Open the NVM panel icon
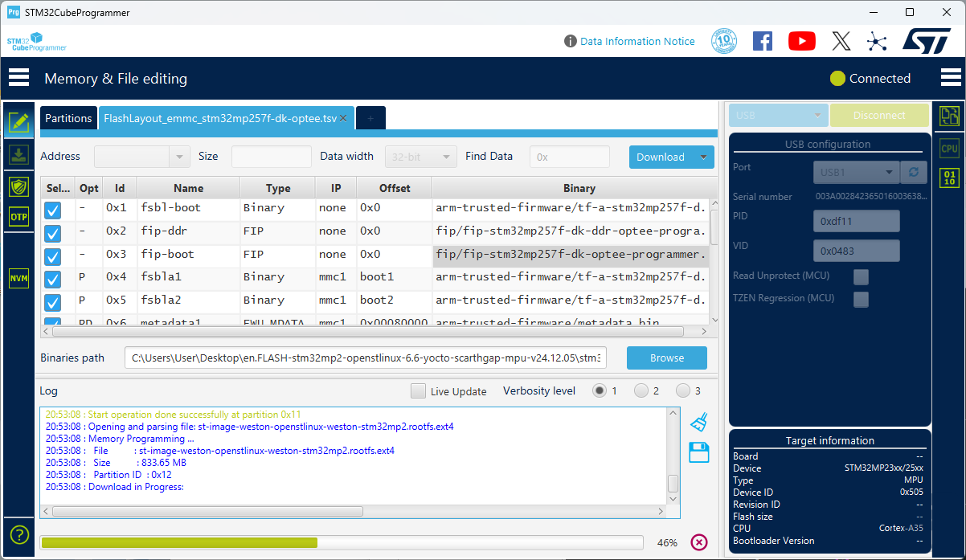Screen dimensions: 966x560 click(18, 279)
